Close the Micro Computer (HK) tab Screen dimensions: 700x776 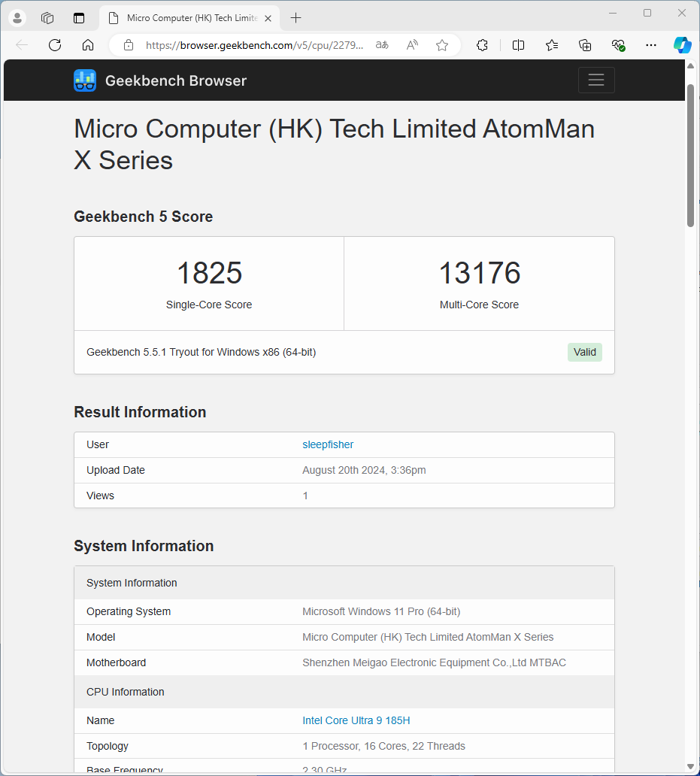268,18
